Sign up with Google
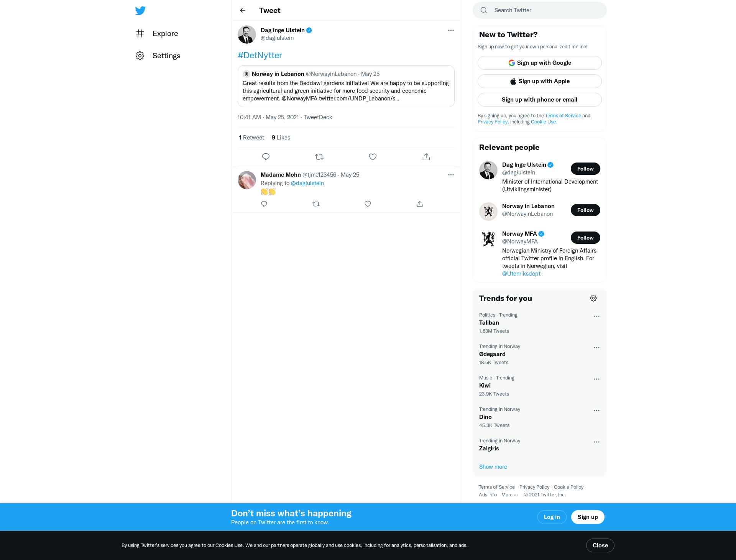This screenshot has height=560, width=736. point(539,63)
